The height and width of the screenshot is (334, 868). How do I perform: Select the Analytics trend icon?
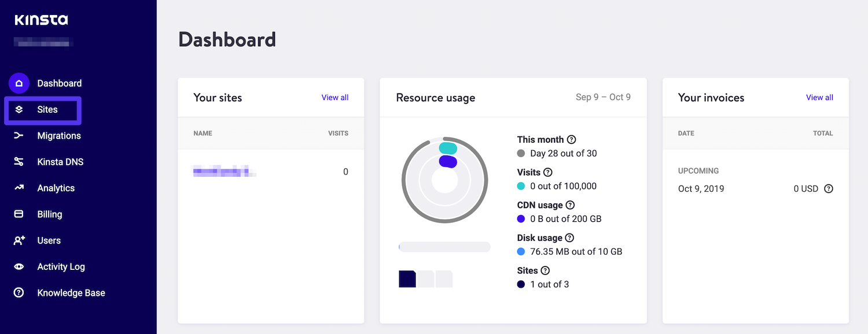[x=19, y=188]
